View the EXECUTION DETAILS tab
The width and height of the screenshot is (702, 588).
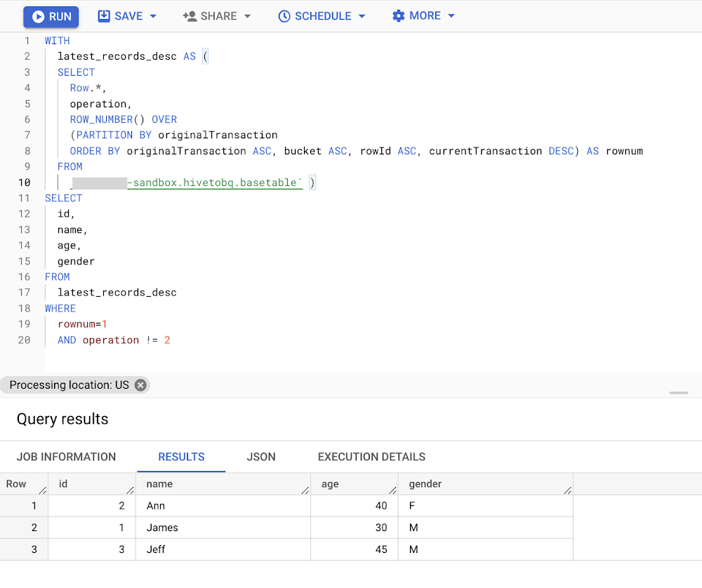371,457
